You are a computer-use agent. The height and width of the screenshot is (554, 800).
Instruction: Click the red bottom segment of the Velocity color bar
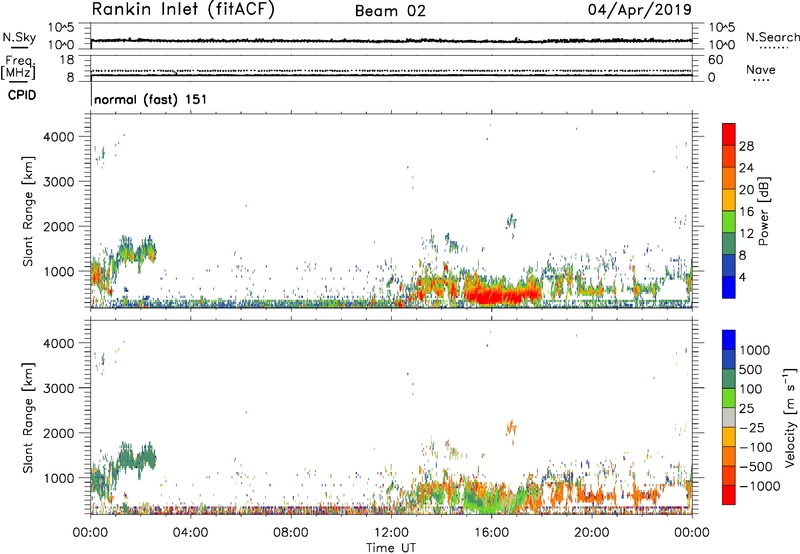(x=729, y=495)
